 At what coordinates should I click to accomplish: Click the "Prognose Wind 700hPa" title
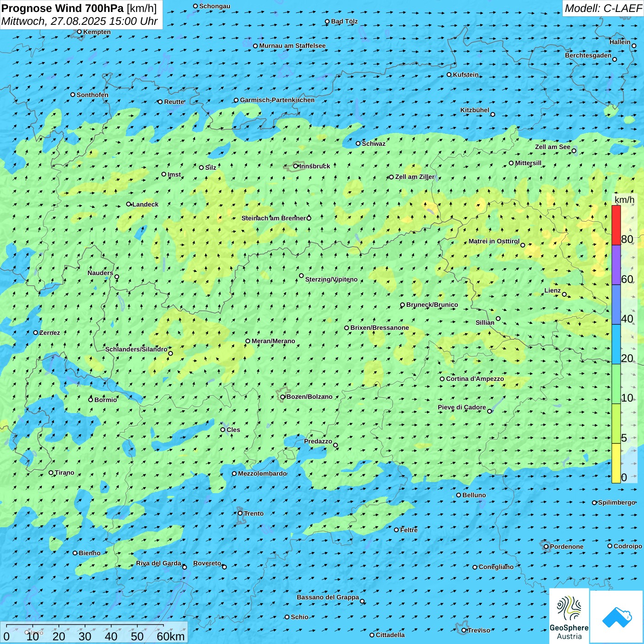(x=63, y=8)
